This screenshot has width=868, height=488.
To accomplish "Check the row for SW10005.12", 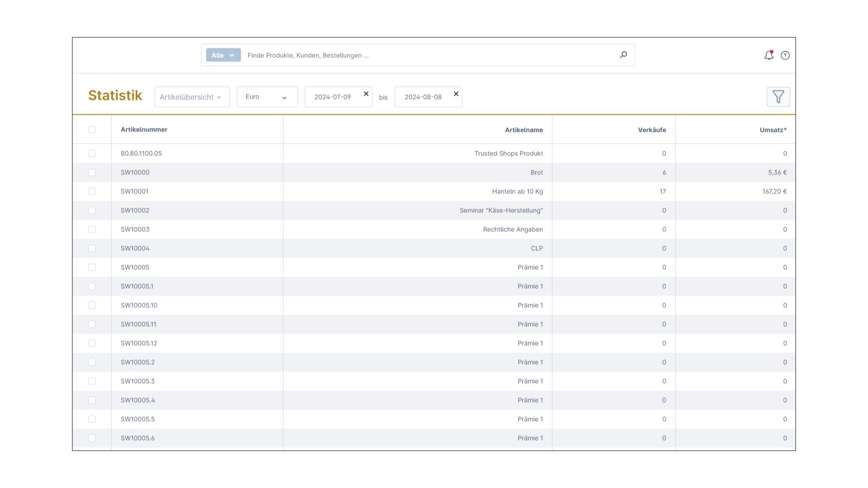I will 92,343.
